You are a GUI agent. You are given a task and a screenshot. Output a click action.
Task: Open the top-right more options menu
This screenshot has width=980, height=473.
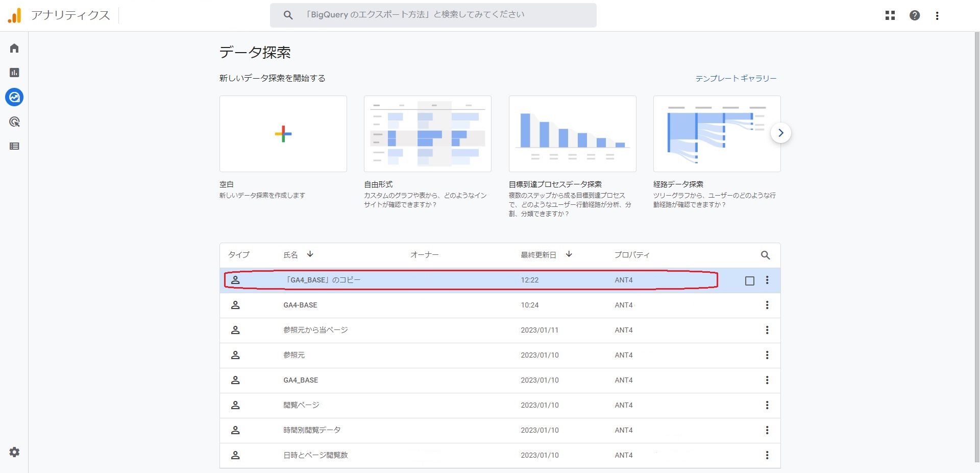pos(937,15)
